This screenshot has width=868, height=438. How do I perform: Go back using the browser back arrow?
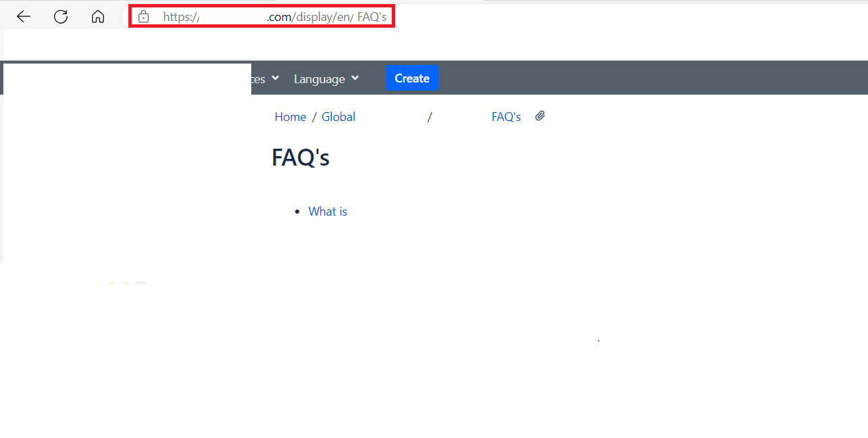(24, 17)
